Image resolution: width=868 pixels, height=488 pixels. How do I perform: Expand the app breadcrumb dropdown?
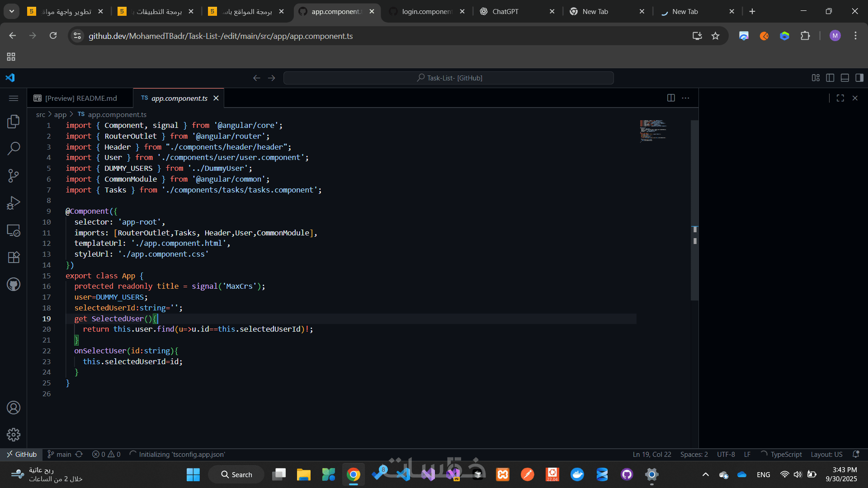[60, 114]
